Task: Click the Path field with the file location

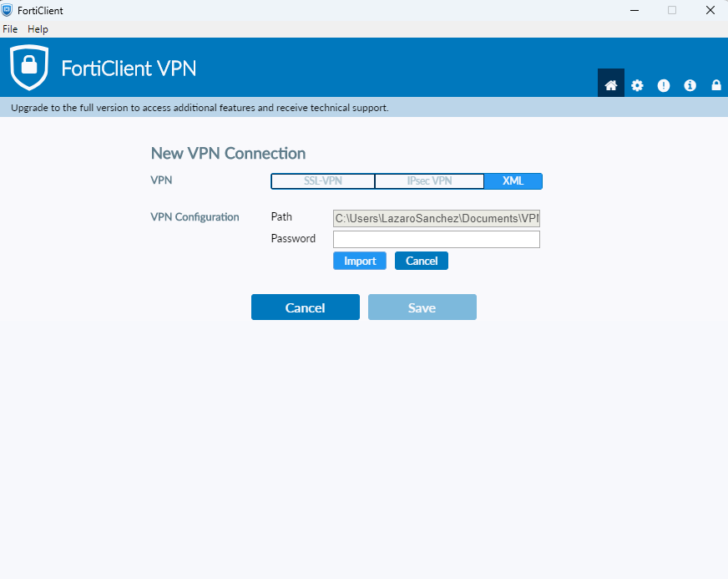Action: [x=437, y=218]
